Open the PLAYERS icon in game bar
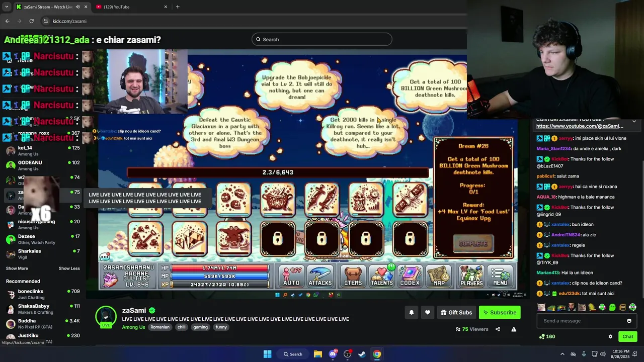This screenshot has height=362, width=644. point(471,276)
